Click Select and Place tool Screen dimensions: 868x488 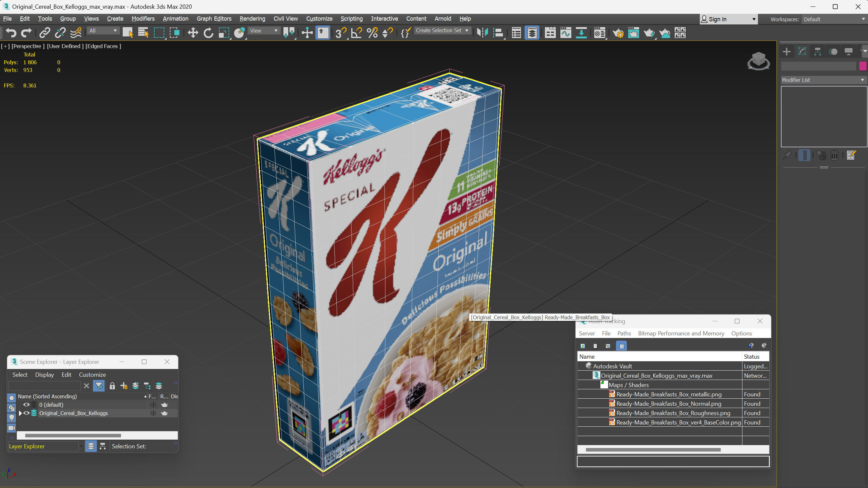pos(239,33)
